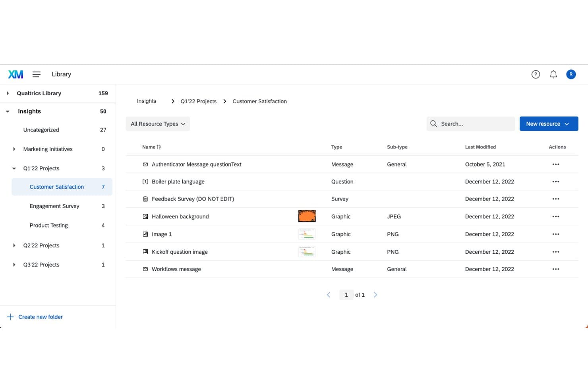
Task: Collapse the Q1'22 Projects folder
Action: (14, 168)
